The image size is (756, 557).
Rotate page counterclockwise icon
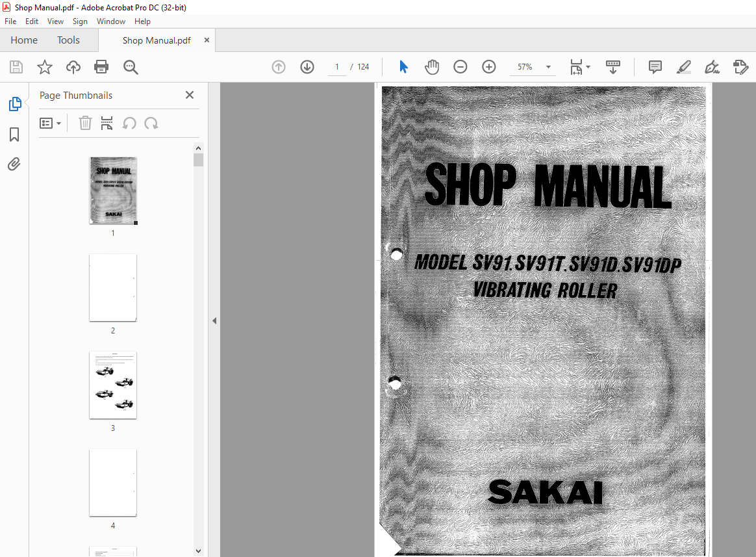pos(129,123)
